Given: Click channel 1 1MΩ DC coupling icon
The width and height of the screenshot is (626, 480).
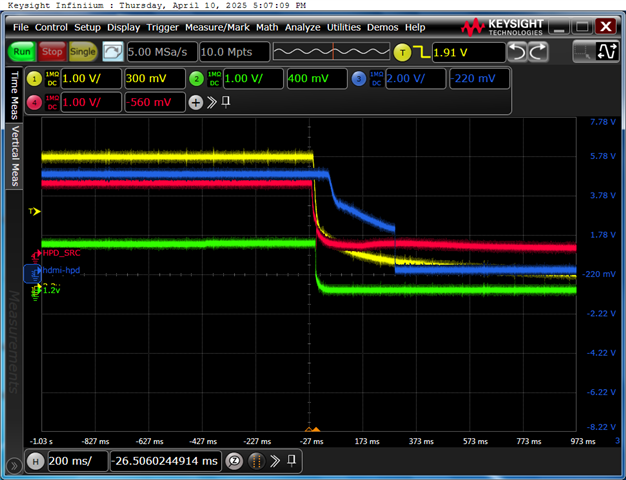Looking at the screenshot, I should pyautogui.click(x=52, y=79).
